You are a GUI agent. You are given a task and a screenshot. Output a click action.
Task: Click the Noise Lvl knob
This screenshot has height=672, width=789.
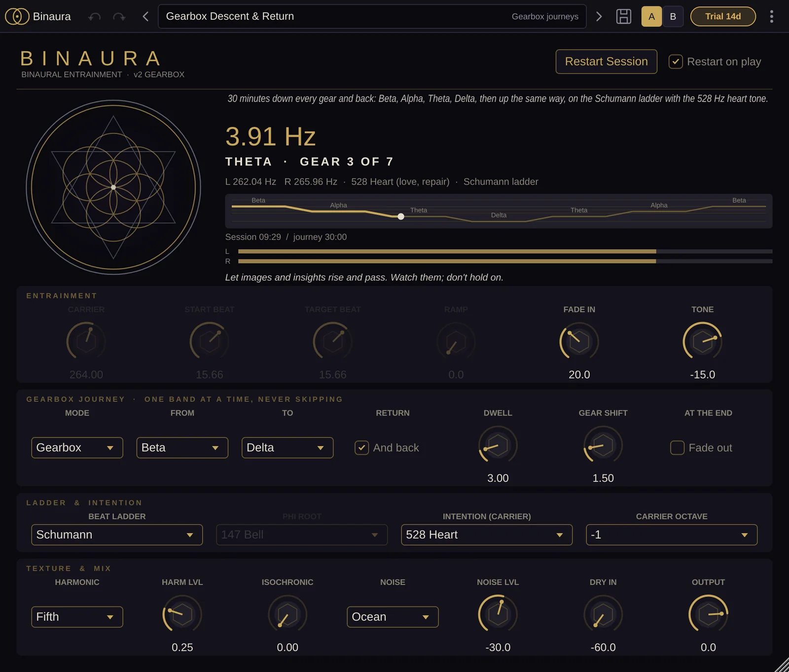pos(498,614)
